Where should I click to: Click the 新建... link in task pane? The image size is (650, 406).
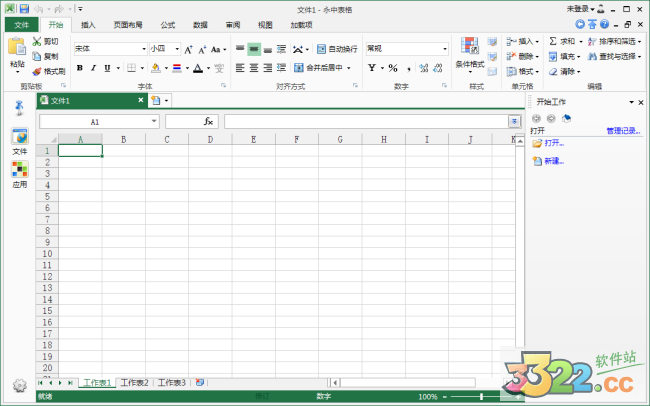554,161
